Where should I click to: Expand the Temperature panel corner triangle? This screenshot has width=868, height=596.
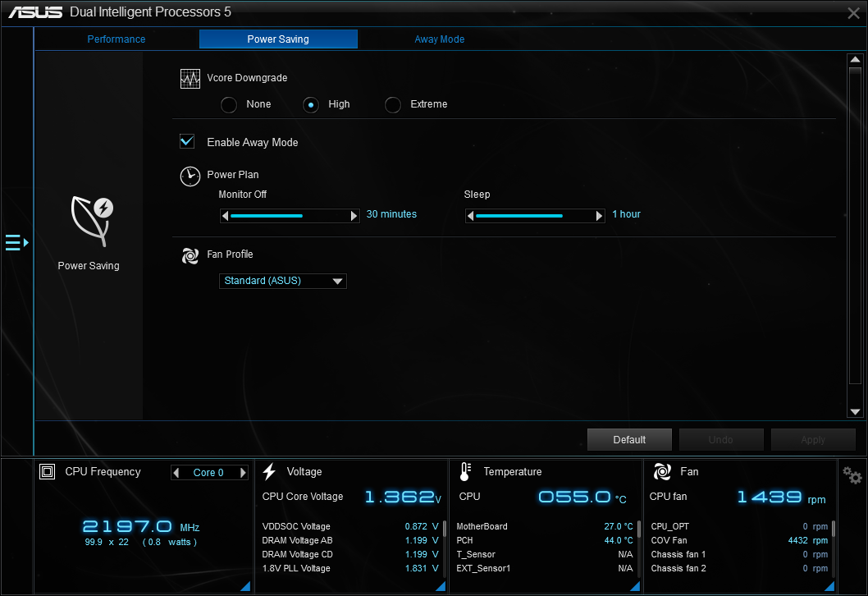(636, 586)
